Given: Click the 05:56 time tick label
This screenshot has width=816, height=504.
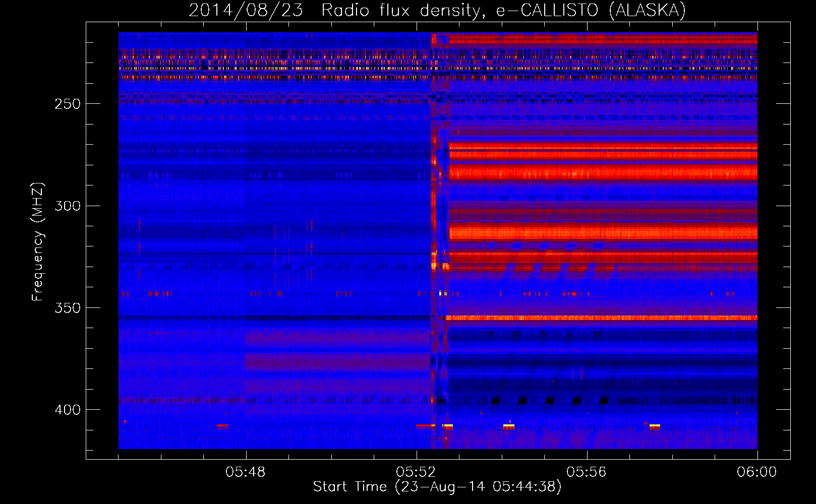Looking at the screenshot, I should tap(587, 472).
